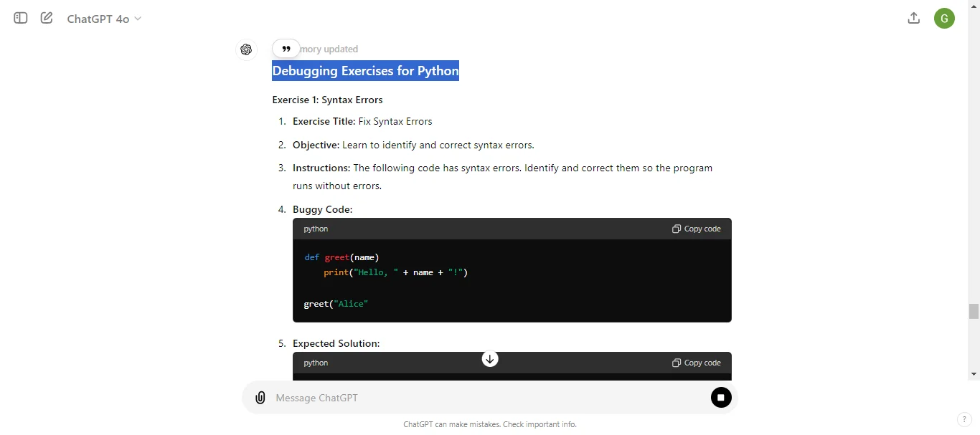Select the highlighted 'Debugging Exercises for Python' heading
The width and height of the screenshot is (980, 435).
coord(365,70)
